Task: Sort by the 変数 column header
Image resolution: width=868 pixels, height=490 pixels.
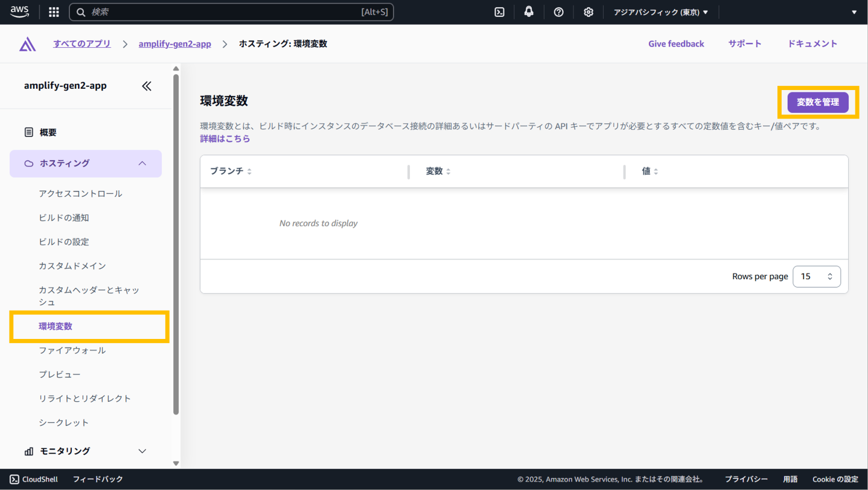Action: point(438,172)
